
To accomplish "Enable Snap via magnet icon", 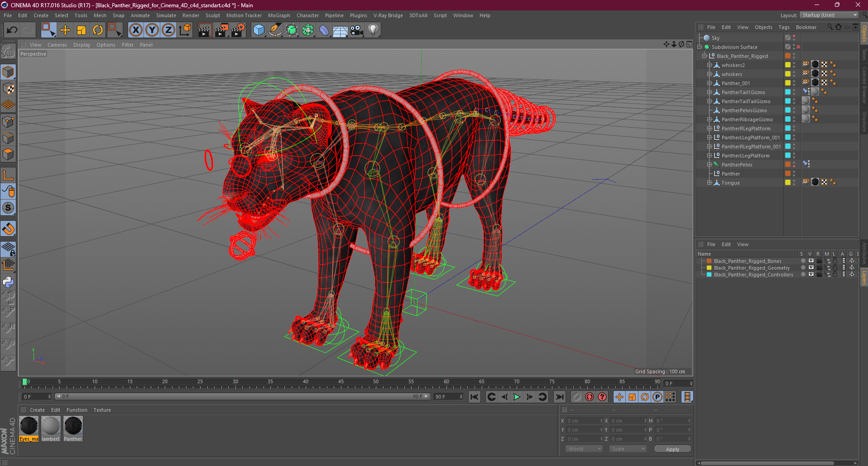I will tap(9, 229).
